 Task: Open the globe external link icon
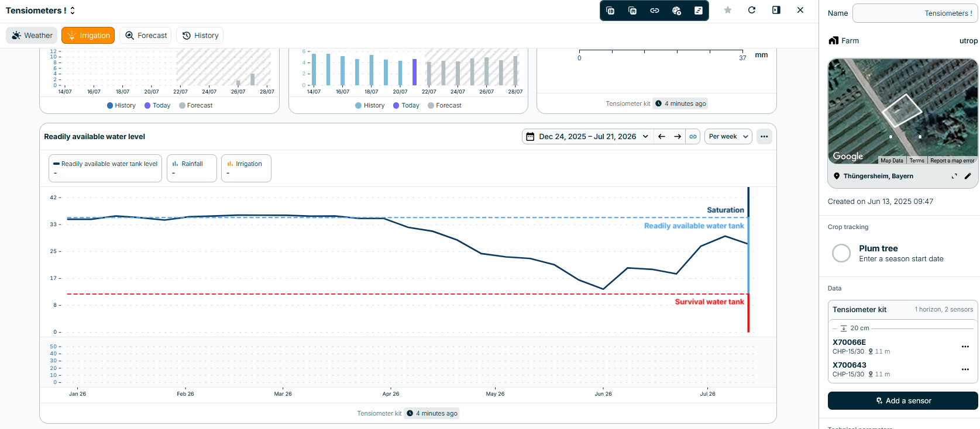coord(676,11)
